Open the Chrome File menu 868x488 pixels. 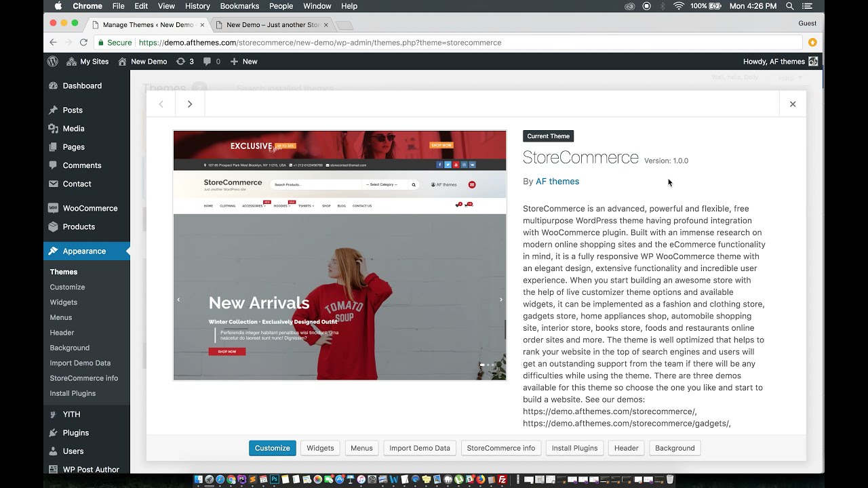coord(119,6)
